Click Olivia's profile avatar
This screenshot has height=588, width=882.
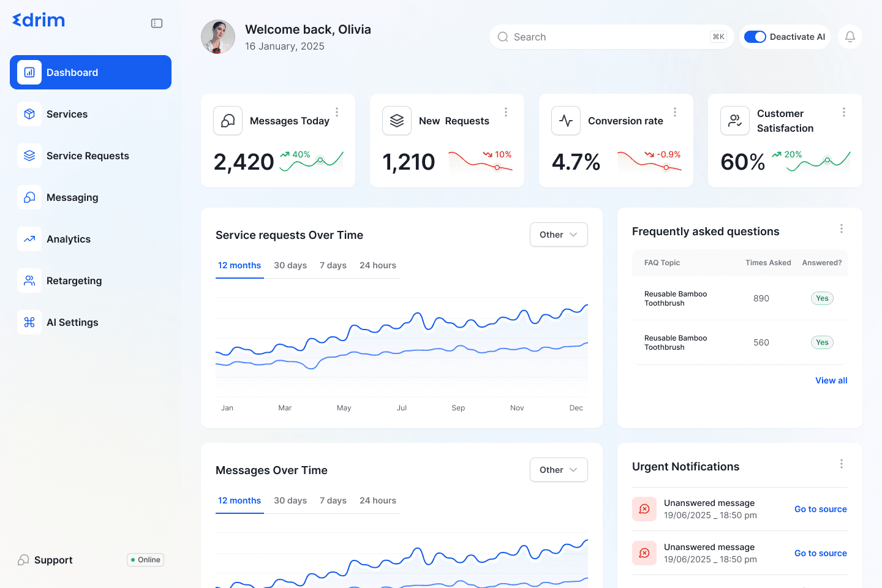pyautogui.click(x=218, y=37)
